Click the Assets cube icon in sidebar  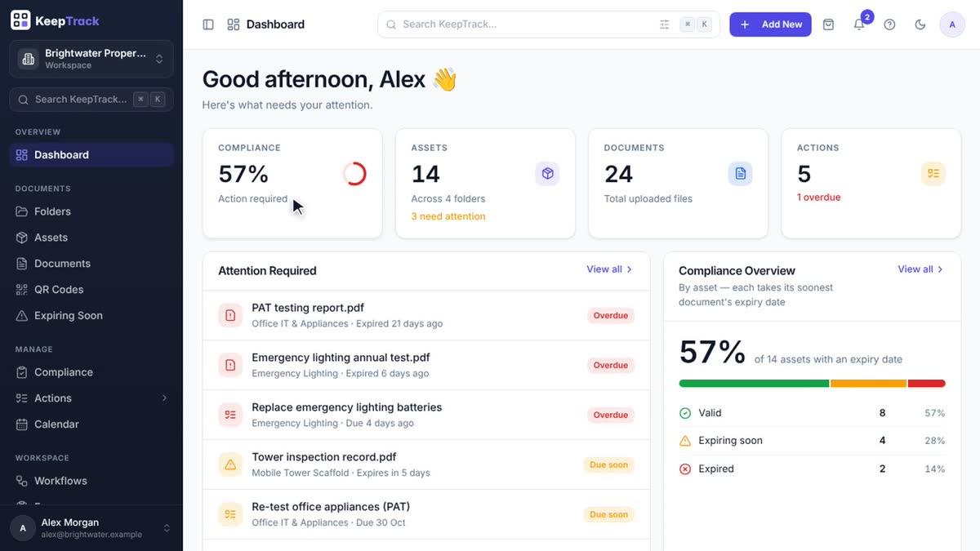click(22, 238)
